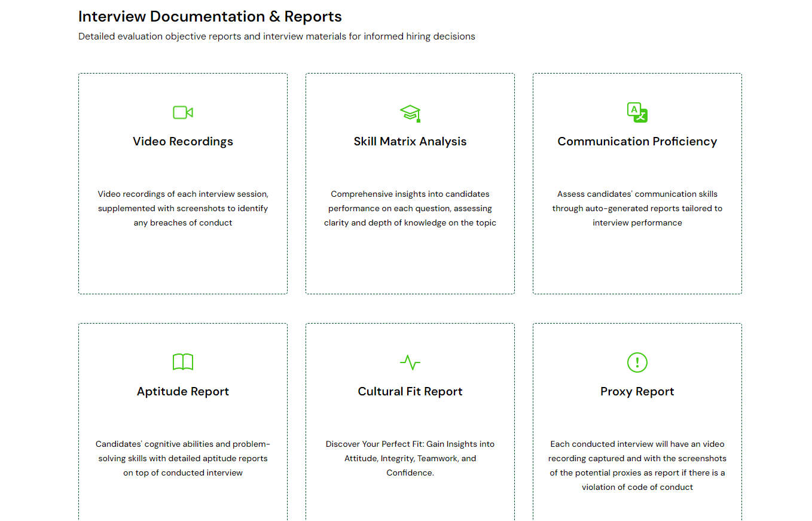812x521 pixels.
Task: Click the open book icon
Action: point(182,362)
